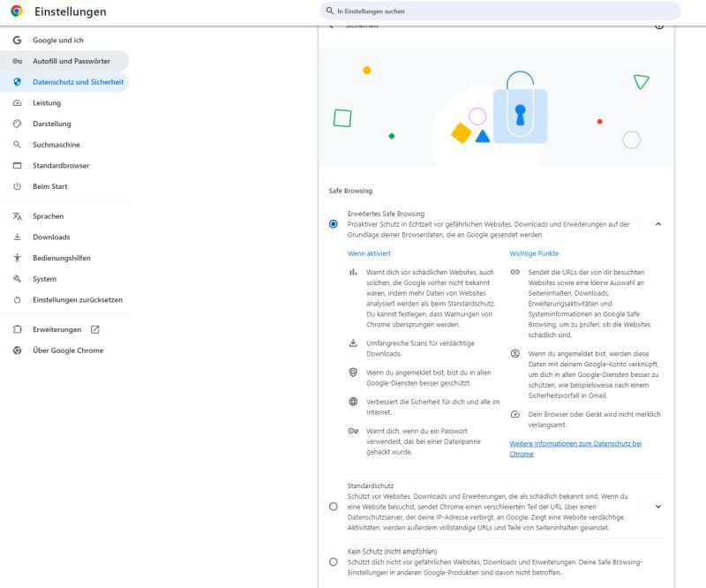The width and height of the screenshot is (706, 588).
Task: Click the Wichtige Punkte heading
Action: 534,253
